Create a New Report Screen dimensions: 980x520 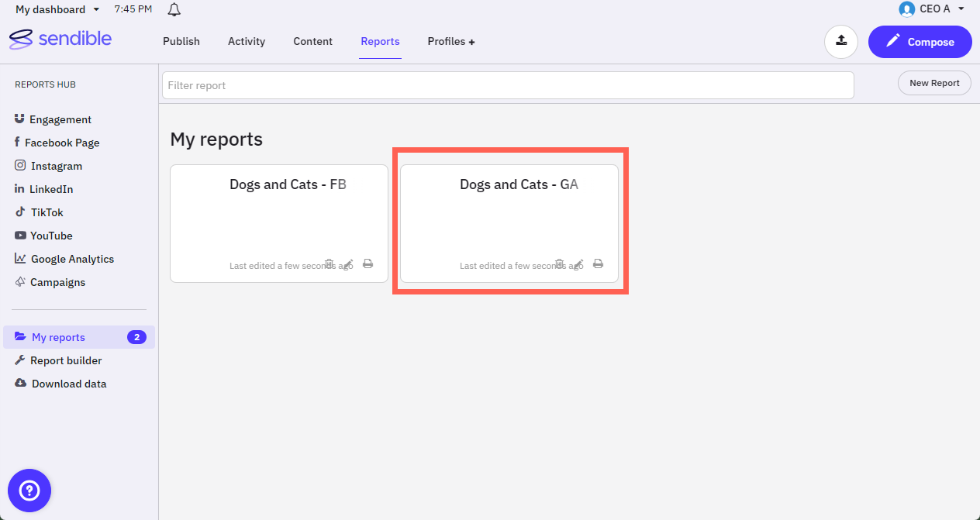tap(934, 83)
